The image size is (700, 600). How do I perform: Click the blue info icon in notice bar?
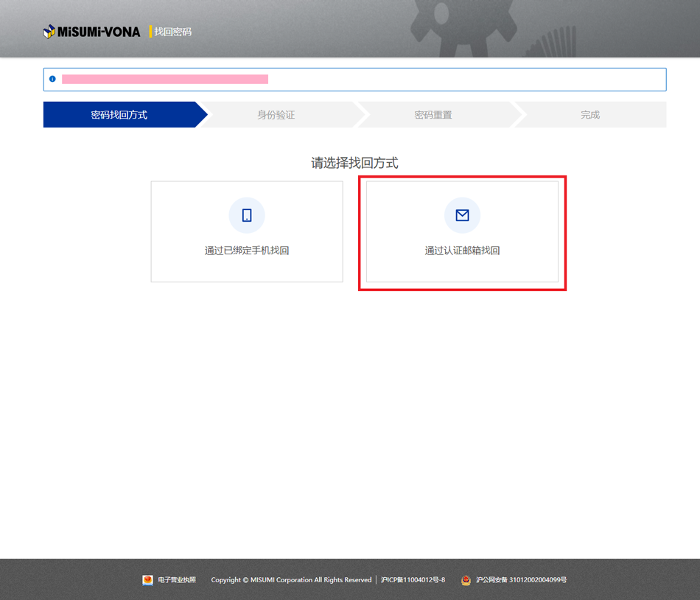[52, 79]
